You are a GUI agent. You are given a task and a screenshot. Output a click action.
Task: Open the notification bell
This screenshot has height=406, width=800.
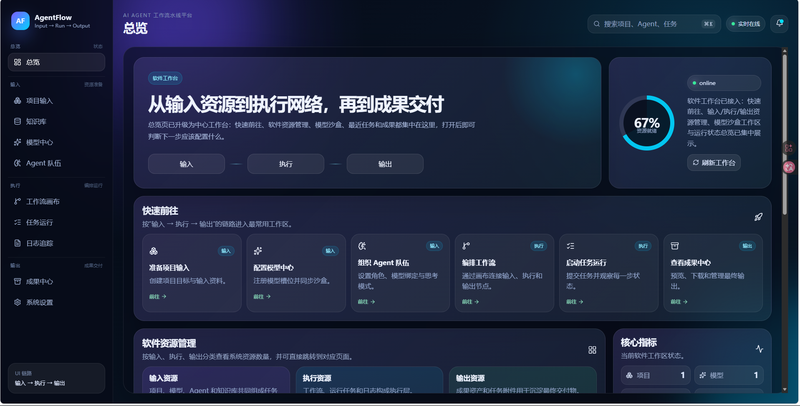pyautogui.click(x=779, y=23)
